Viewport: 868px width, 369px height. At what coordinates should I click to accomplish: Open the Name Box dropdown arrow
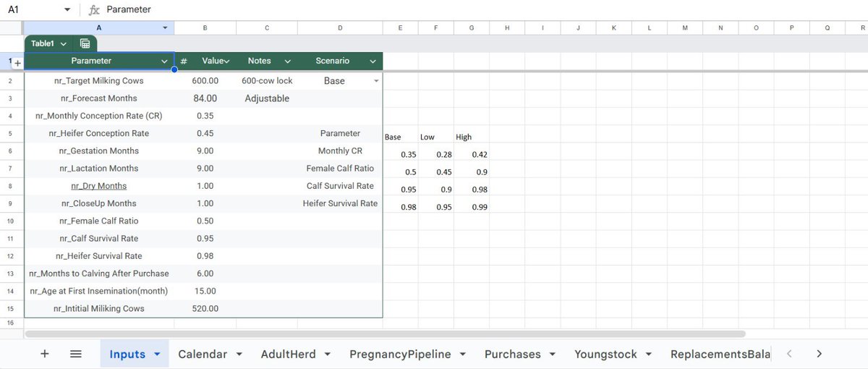click(x=67, y=10)
